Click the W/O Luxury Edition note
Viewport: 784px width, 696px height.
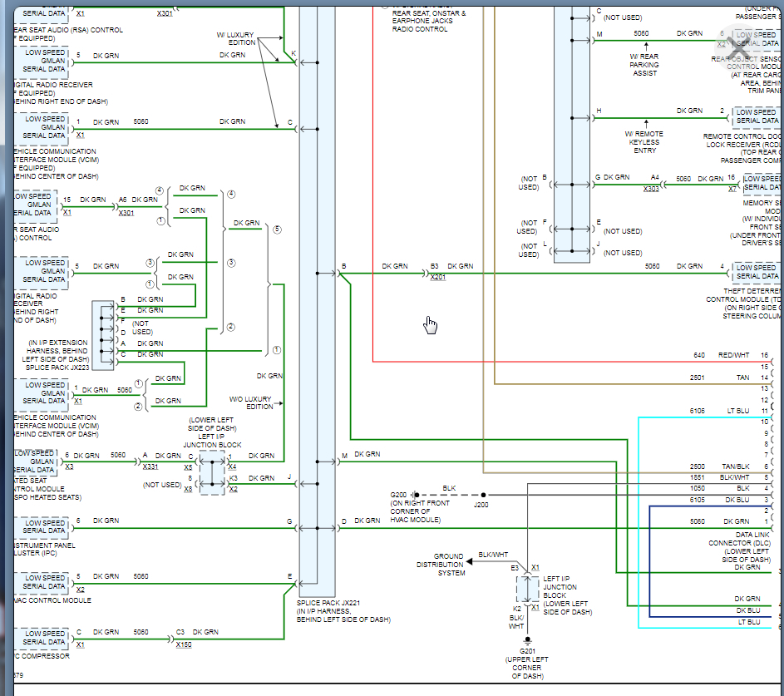(x=251, y=403)
